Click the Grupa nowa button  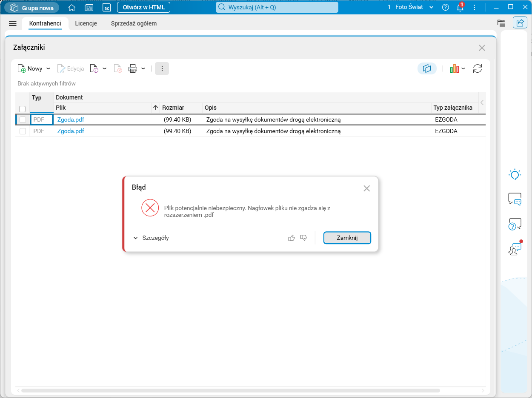[32, 8]
